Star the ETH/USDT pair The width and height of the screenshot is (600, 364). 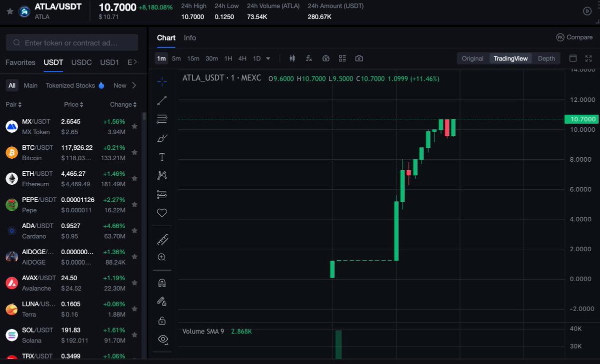134,179
